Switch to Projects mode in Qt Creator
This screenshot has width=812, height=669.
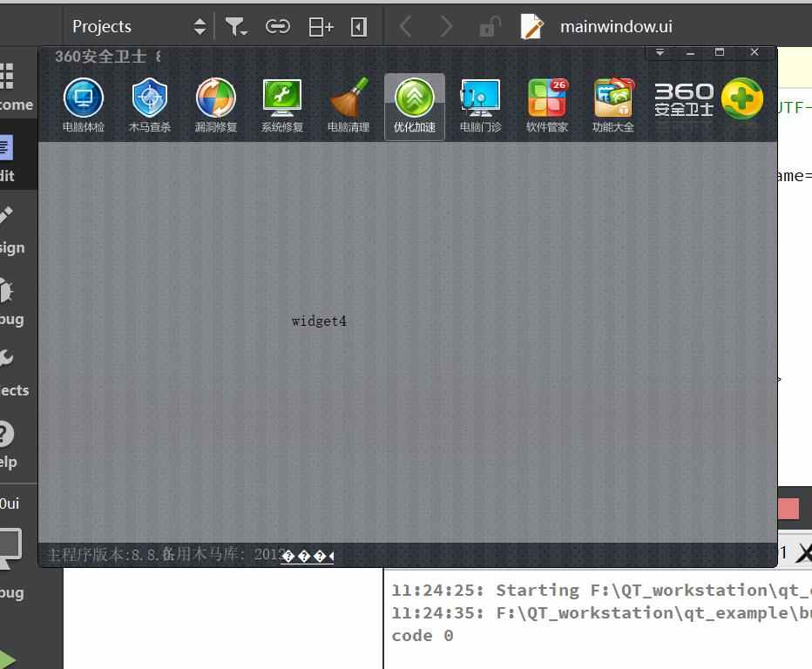pos(15,373)
